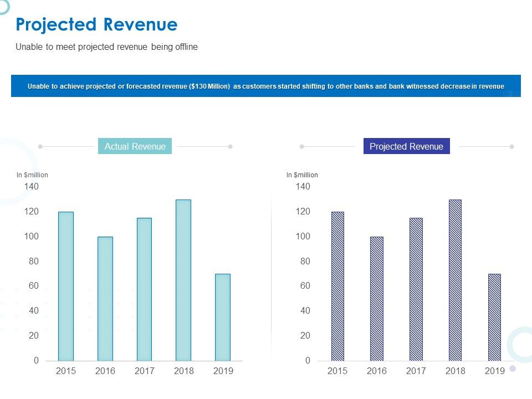Click the 'Projected Revenue' slide title
532x399 pixels.
coord(96,25)
